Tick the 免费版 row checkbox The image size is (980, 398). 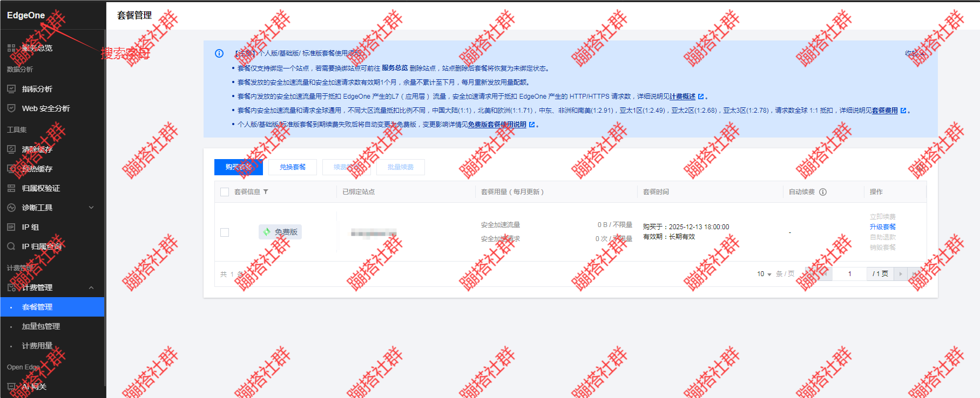tap(225, 232)
